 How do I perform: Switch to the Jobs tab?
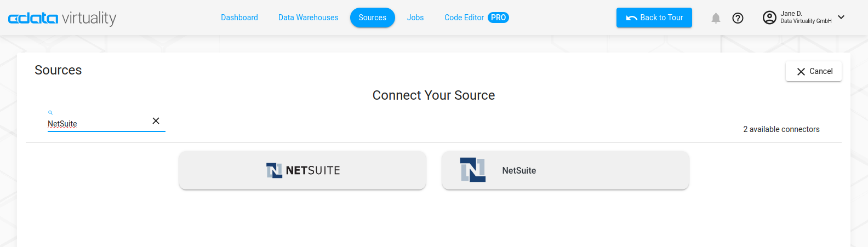pos(415,18)
